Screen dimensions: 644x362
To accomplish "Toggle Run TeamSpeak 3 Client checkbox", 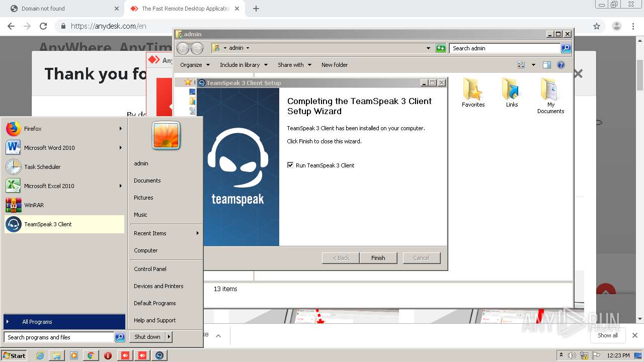I will click(x=290, y=165).
